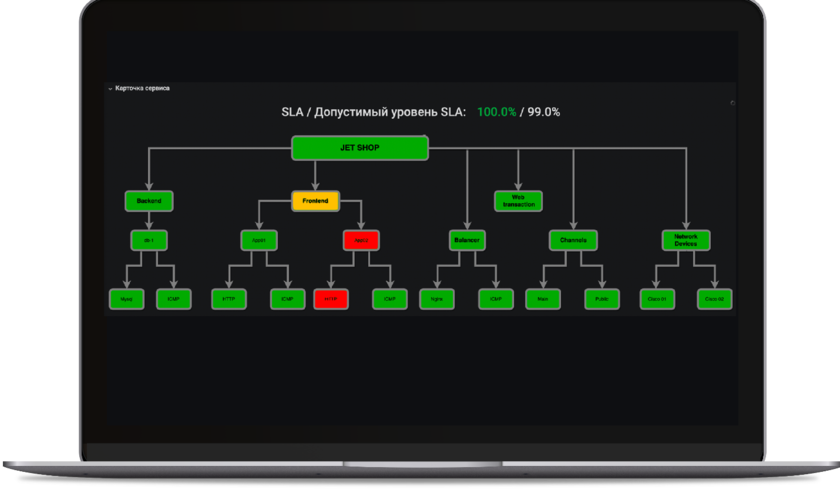Click the green 100.0% SLA value

[496, 112]
